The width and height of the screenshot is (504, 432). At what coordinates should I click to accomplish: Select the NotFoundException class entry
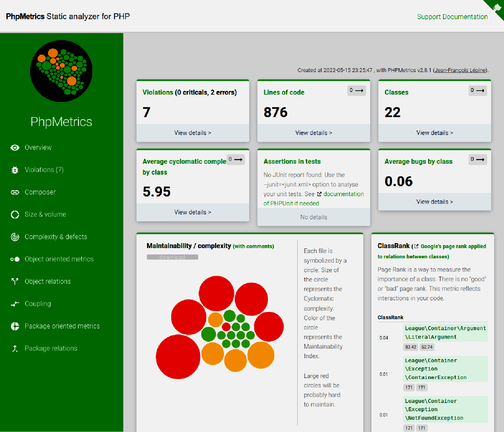pos(445,410)
